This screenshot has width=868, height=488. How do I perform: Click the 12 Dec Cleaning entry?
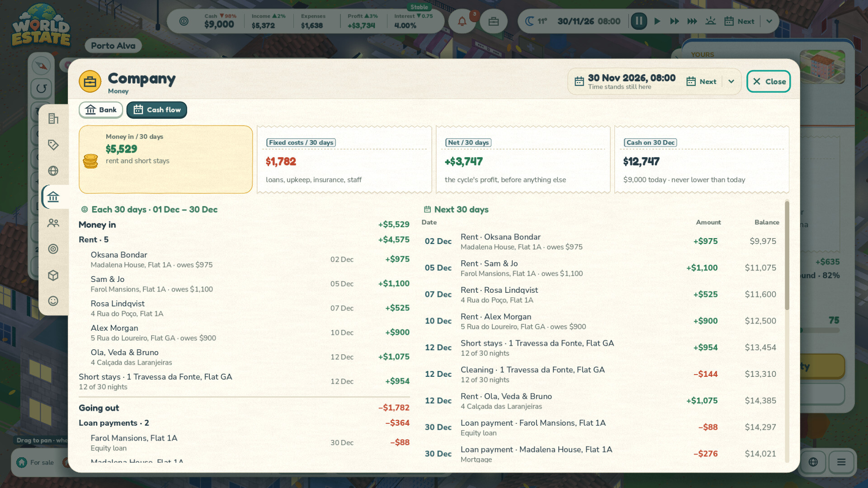(x=600, y=374)
